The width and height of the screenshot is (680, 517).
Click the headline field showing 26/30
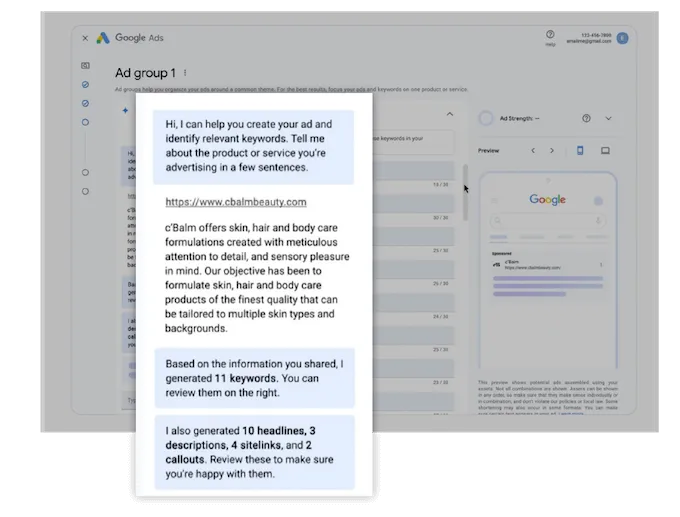click(x=413, y=269)
